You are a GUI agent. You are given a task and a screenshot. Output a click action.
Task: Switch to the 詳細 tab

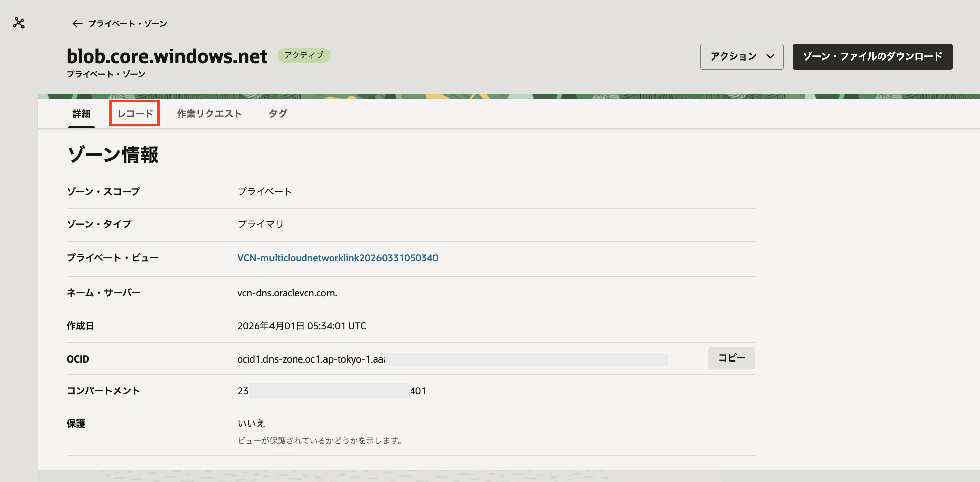81,114
